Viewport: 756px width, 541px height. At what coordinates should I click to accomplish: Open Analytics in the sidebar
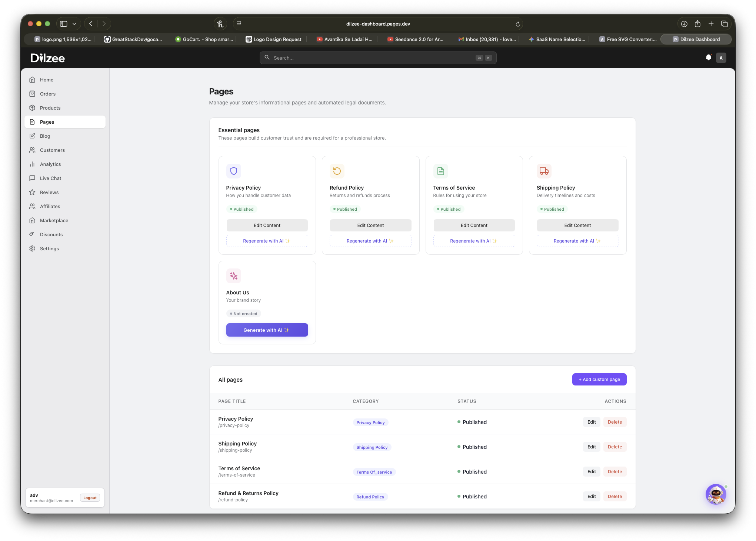point(65,164)
